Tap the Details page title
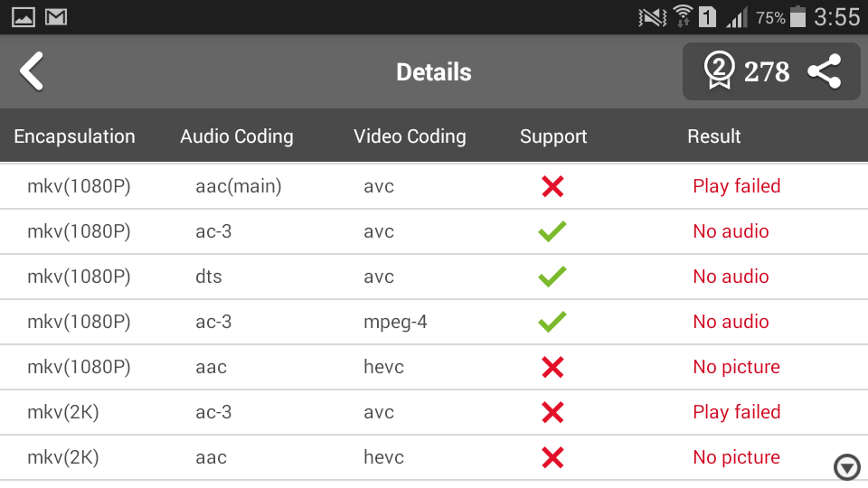Screen dimensions: 868x488 [x=434, y=72]
